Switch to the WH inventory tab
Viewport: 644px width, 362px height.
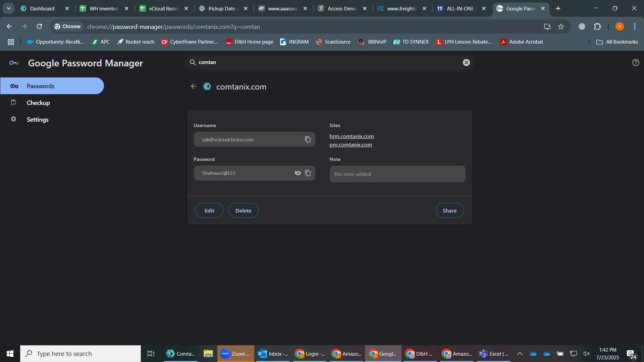click(x=104, y=8)
